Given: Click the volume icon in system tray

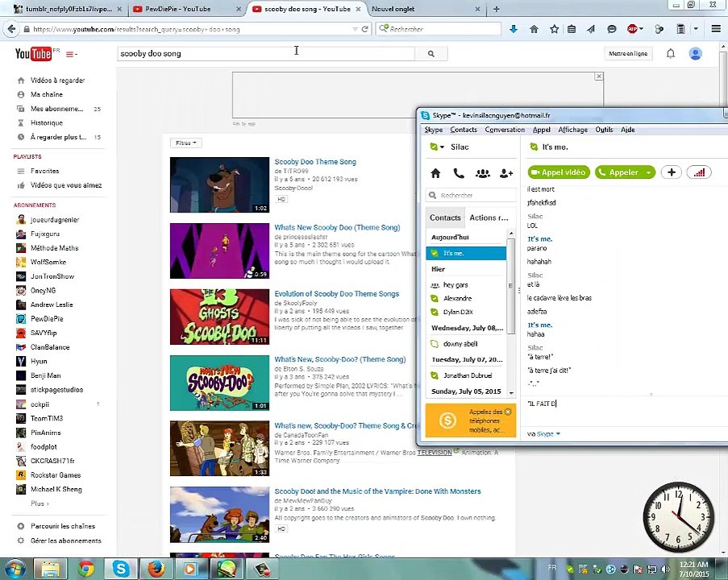Looking at the screenshot, I should (x=665, y=569).
